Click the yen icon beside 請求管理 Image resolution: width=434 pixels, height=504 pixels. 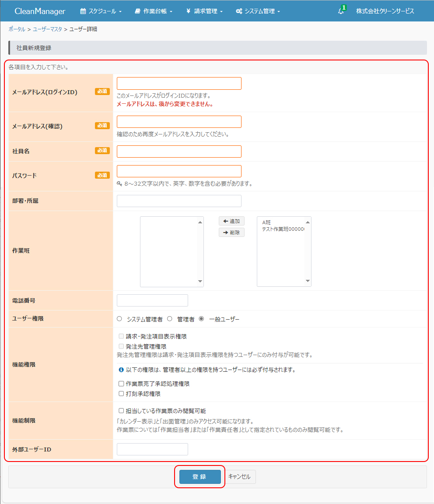tap(188, 11)
